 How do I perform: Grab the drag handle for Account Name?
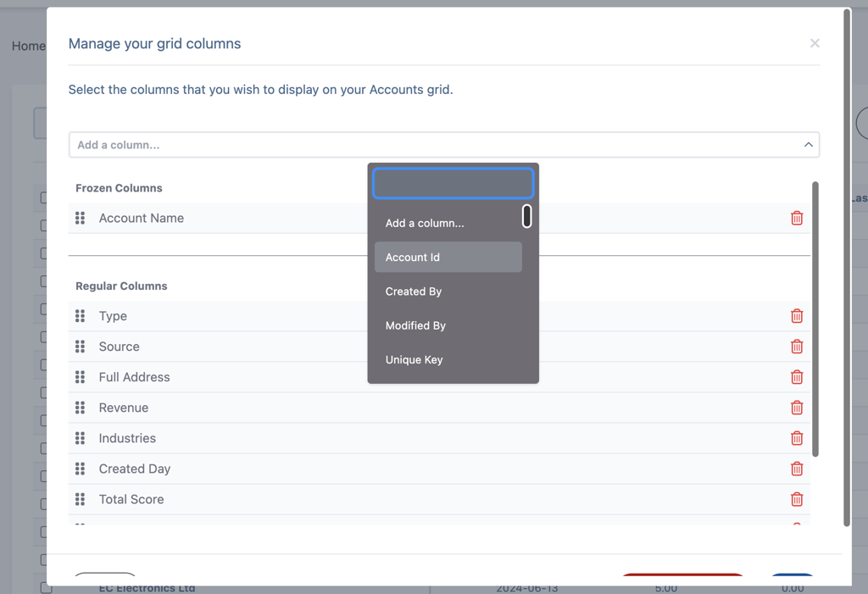coord(81,218)
